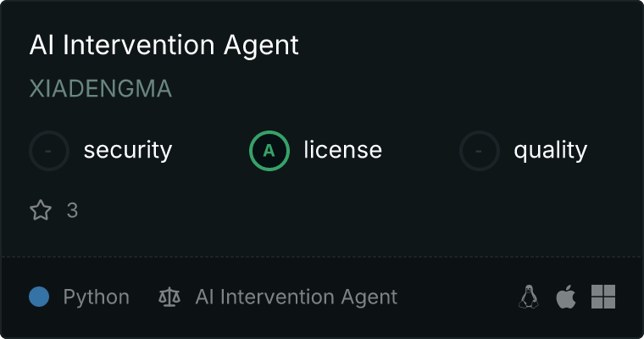Click the blue Python language dot
The width and height of the screenshot is (644, 339).
tap(39, 297)
